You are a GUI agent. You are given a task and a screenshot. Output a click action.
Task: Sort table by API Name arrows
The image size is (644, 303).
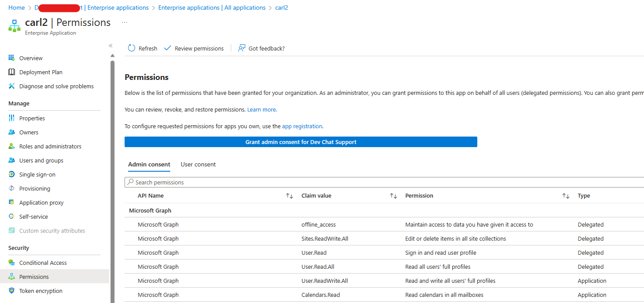[290, 196]
